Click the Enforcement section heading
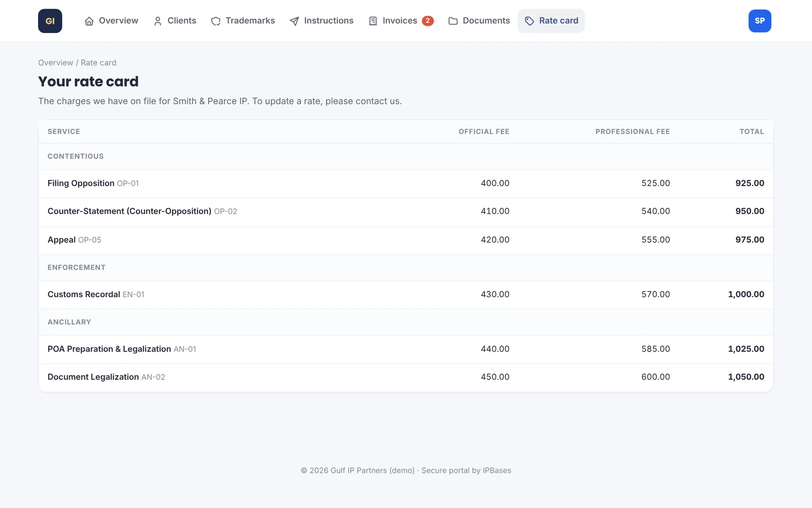 coord(77,268)
